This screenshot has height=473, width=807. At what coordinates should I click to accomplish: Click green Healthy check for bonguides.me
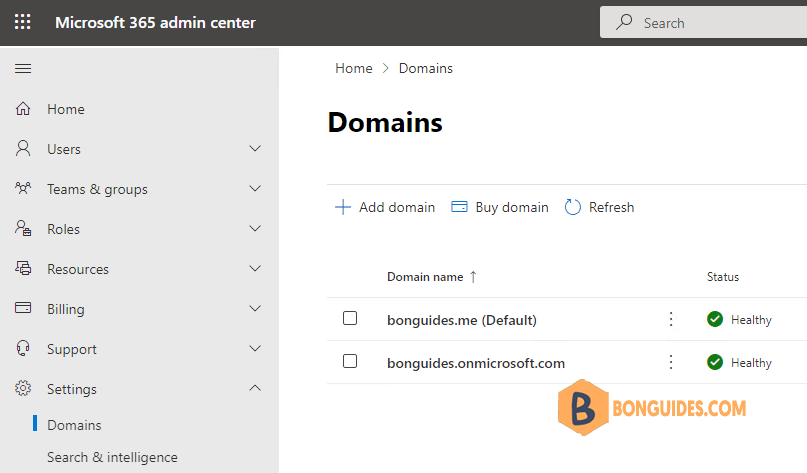[x=715, y=319]
